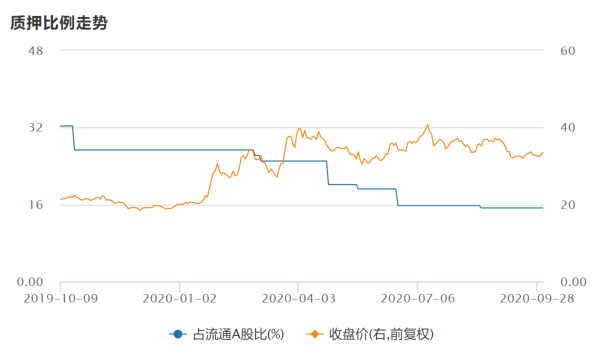This screenshot has height=363, width=607.
Task: Click the left axis value 16
Action: coord(36,204)
